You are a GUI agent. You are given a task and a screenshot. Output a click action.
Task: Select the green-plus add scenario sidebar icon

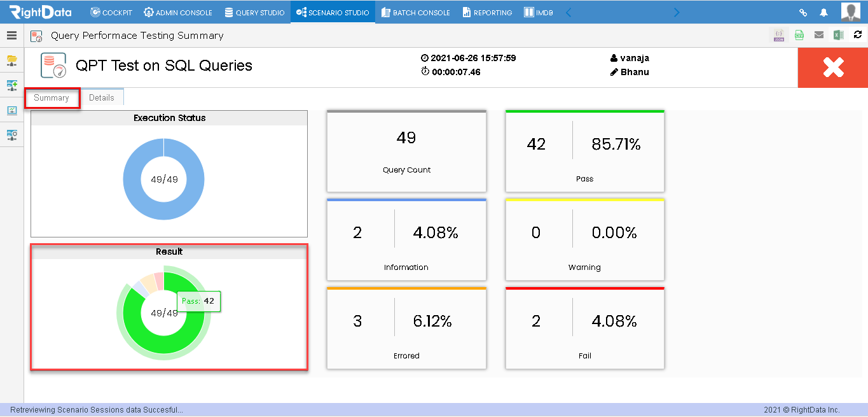click(11, 85)
